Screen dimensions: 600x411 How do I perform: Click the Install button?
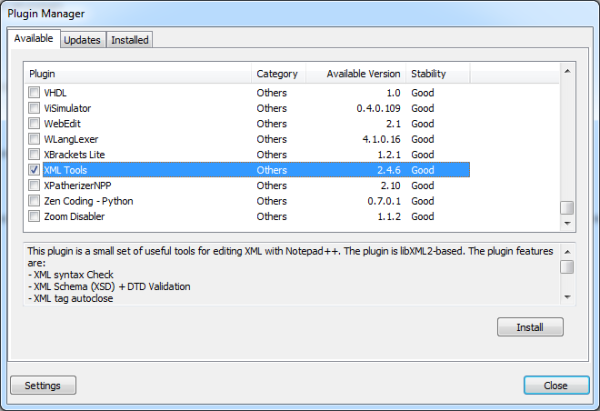point(530,327)
